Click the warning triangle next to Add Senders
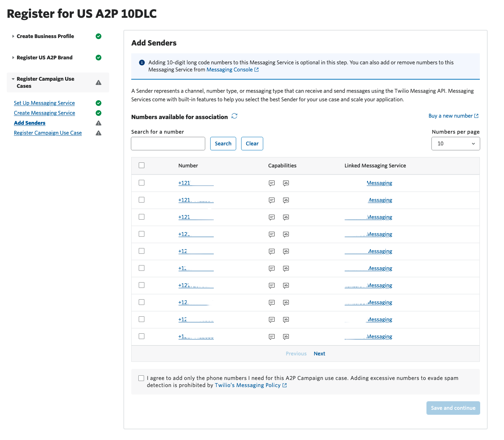Screen dimensions: 504x440 point(99,123)
